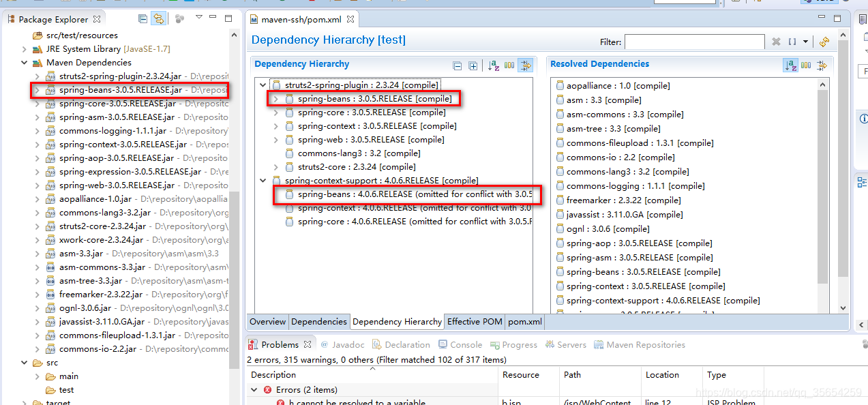Toggle show GroupId in Resolved Dependencies

806,65
